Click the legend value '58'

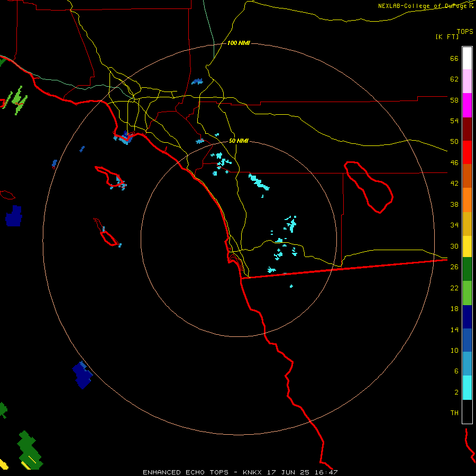454,100
